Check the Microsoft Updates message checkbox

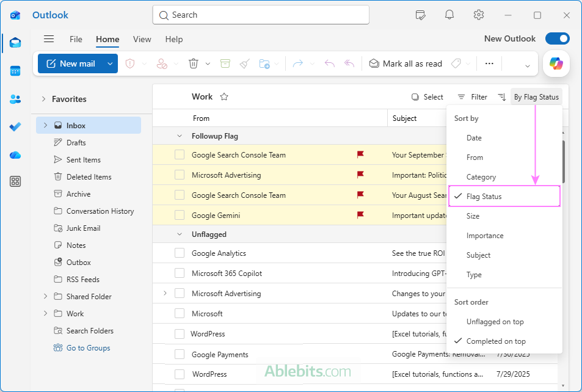180,314
